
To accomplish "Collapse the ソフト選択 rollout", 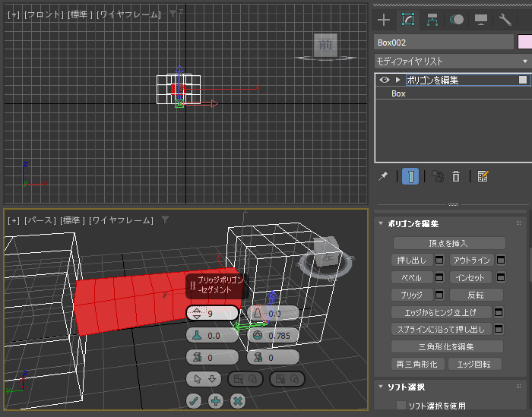I will pyautogui.click(x=381, y=387).
